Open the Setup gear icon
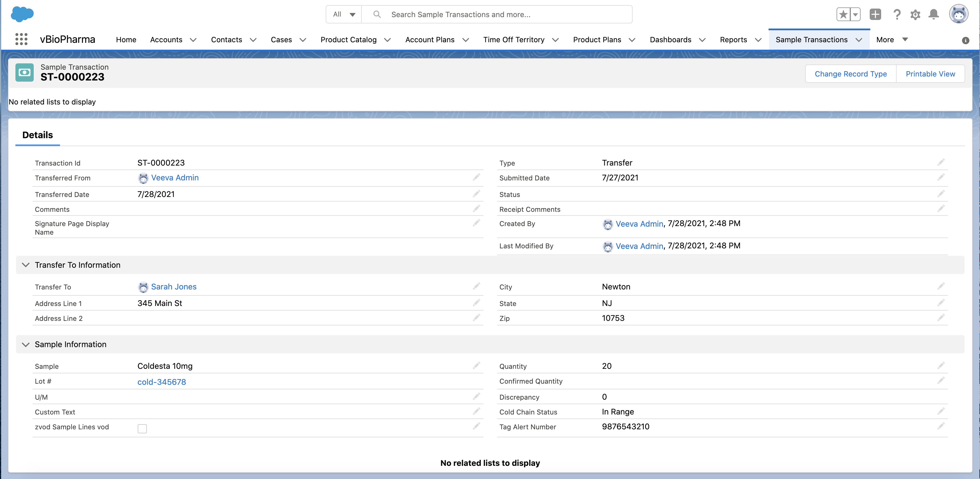Viewport: 980px width, 479px height. point(915,15)
